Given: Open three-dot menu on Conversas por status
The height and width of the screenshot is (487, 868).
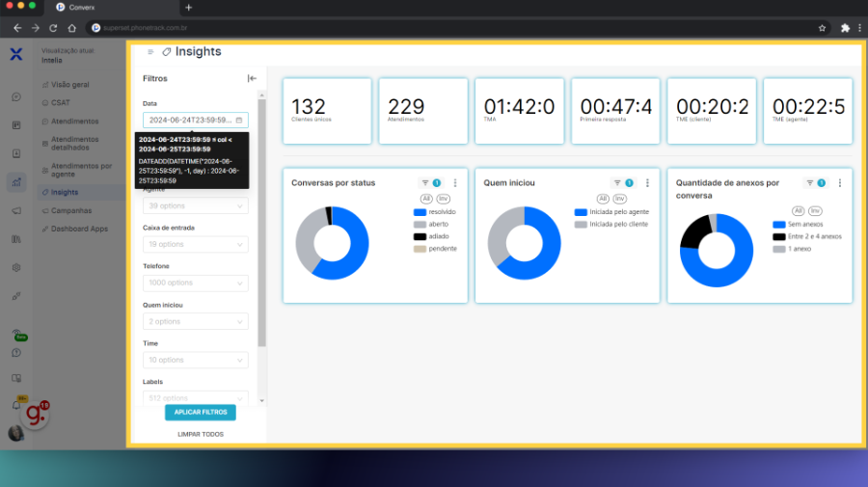Looking at the screenshot, I should (x=455, y=182).
